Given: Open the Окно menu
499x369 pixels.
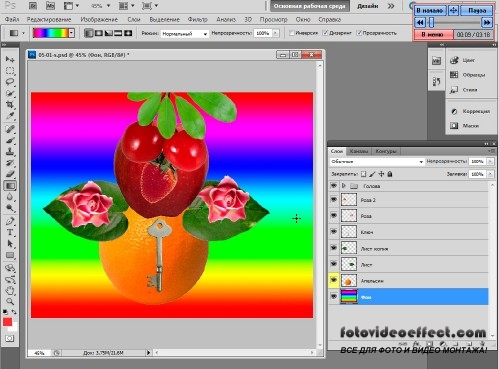Looking at the screenshot, I should (303, 19).
